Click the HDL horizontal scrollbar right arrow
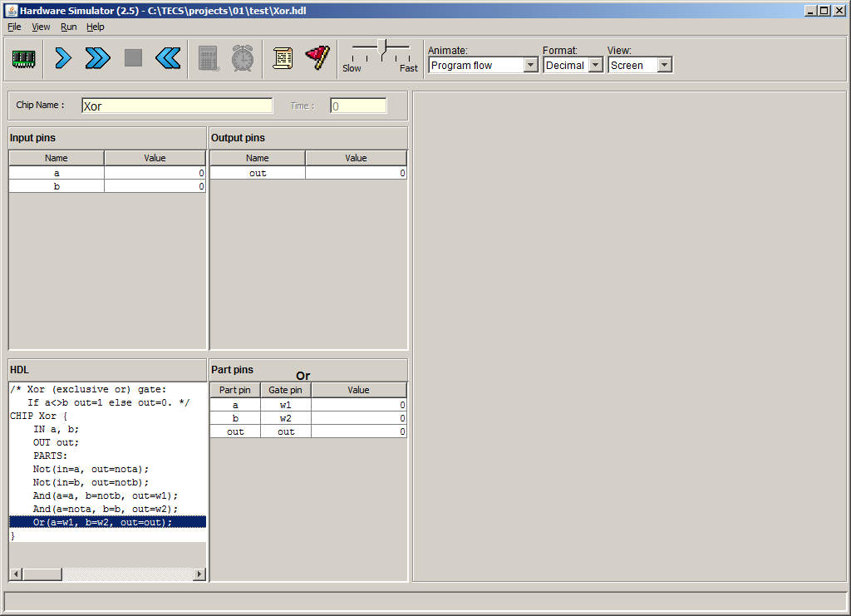The image size is (851, 616). (x=199, y=574)
